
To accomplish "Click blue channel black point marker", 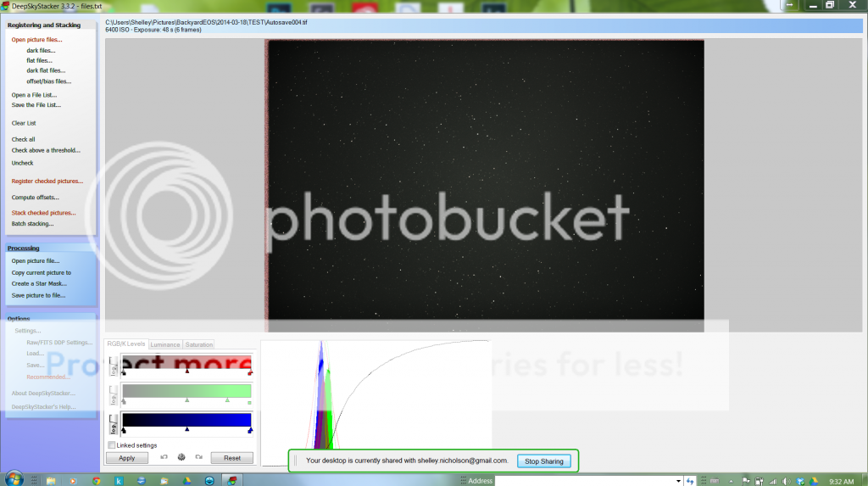I will click(124, 430).
